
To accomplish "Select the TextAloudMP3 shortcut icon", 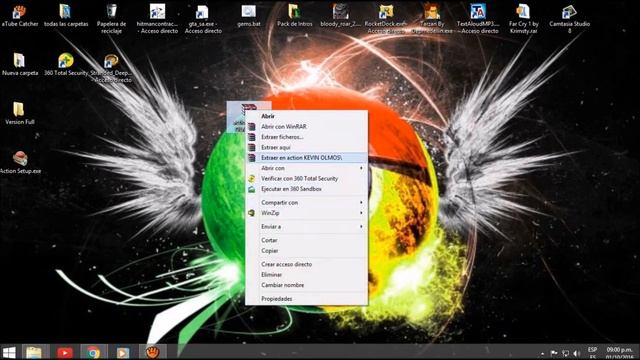I will pos(478,18).
